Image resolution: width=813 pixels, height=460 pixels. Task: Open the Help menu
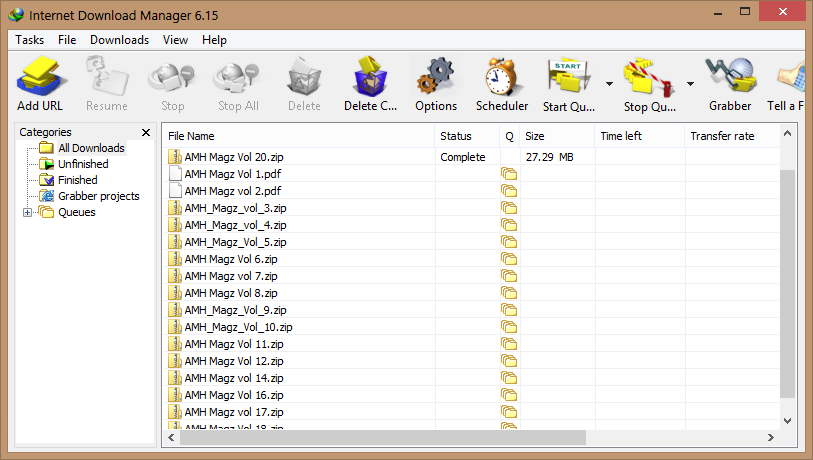(x=214, y=40)
